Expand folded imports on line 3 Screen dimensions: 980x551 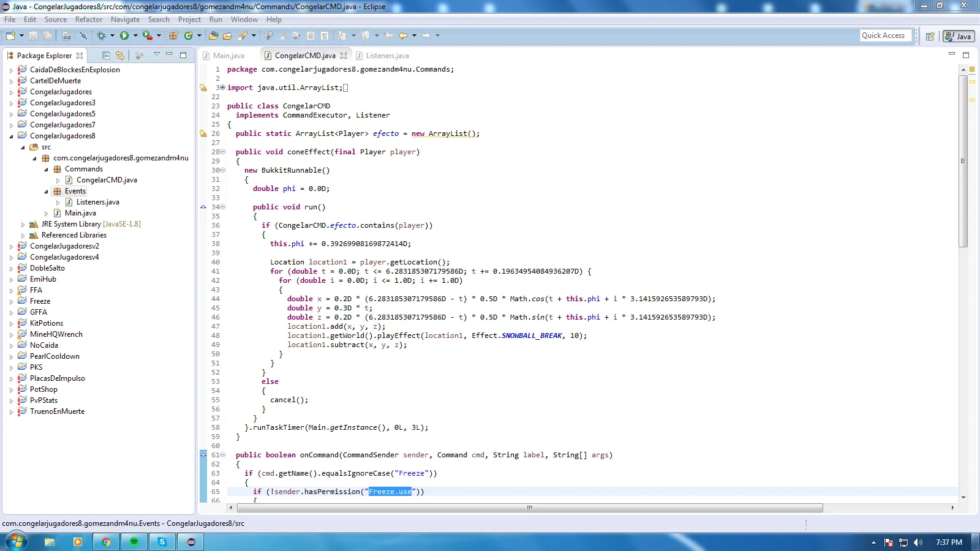click(223, 88)
